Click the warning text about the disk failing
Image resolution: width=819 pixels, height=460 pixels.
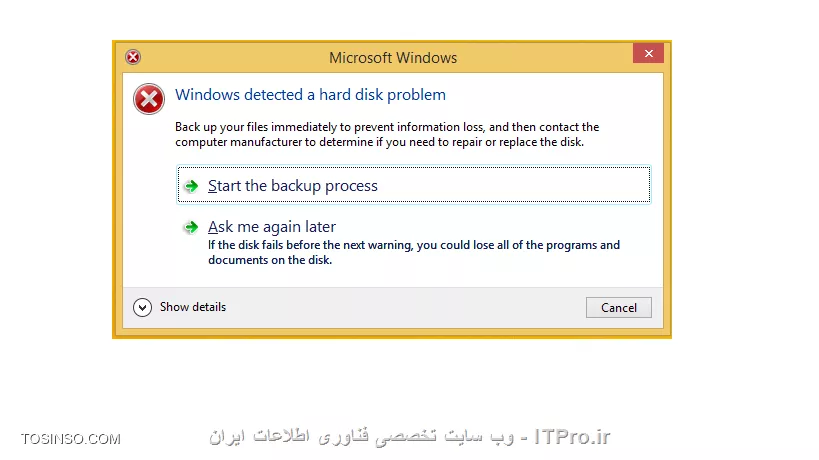[414, 253]
